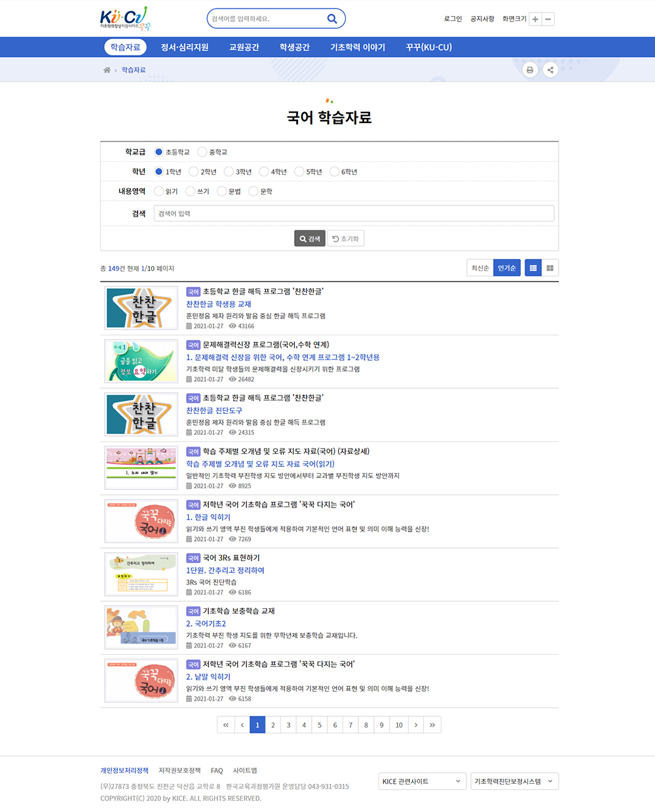The height and width of the screenshot is (812, 655).
Task: Open the 교원공간 menu tab
Action: point(244,47)
